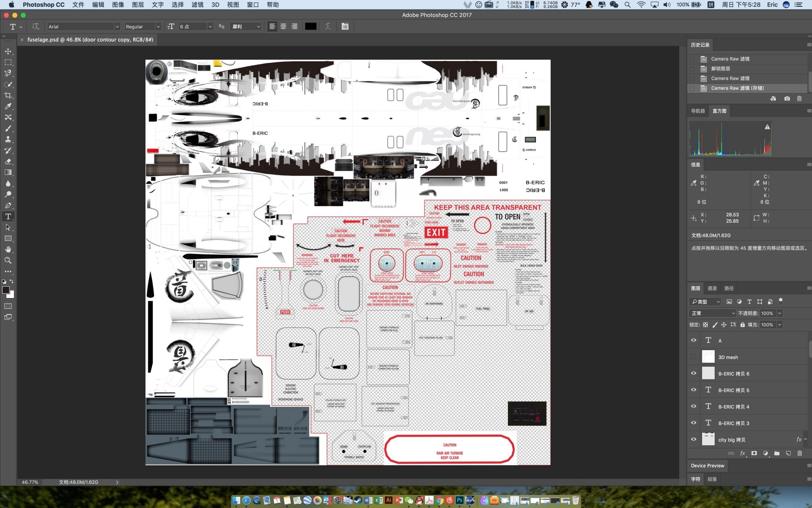Viewport: 812px width, 508px height.
Task: Select the 3D mesh layer thumbnail
Action: (x=708, y=357)
